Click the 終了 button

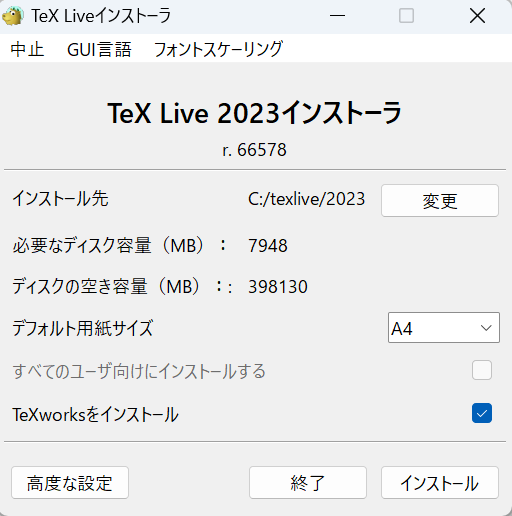tap(308, 483)
